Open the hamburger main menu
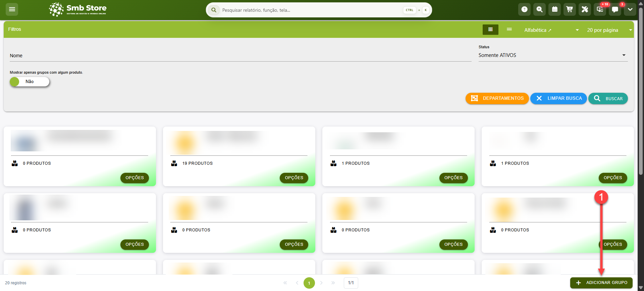This screenshot has width=644, height=291. coord(12,9)
